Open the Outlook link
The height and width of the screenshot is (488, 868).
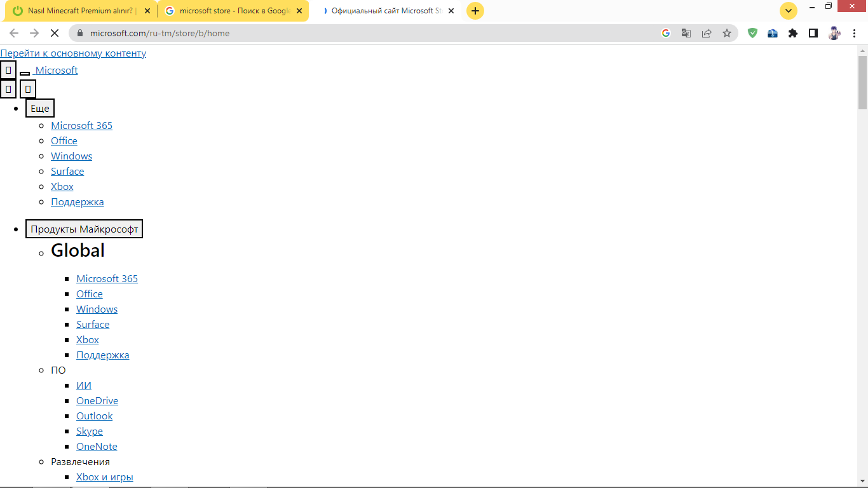(95, 416)
